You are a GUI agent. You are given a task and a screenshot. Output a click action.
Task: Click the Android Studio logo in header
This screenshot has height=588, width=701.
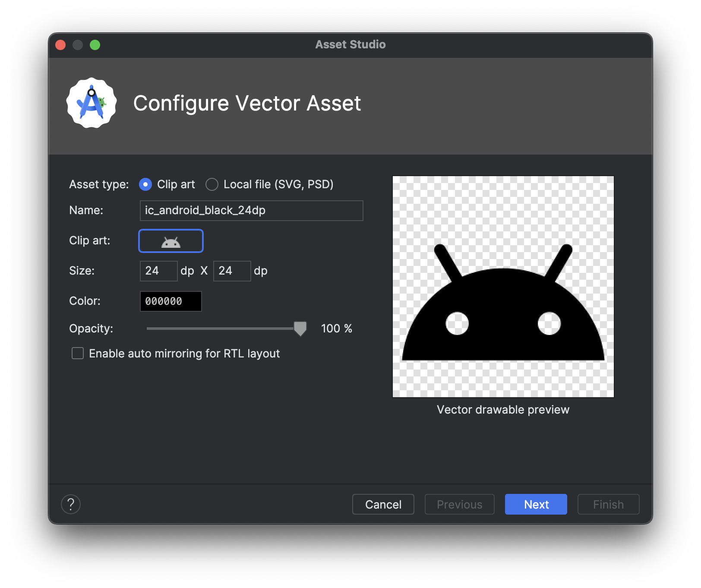(92, 103)
